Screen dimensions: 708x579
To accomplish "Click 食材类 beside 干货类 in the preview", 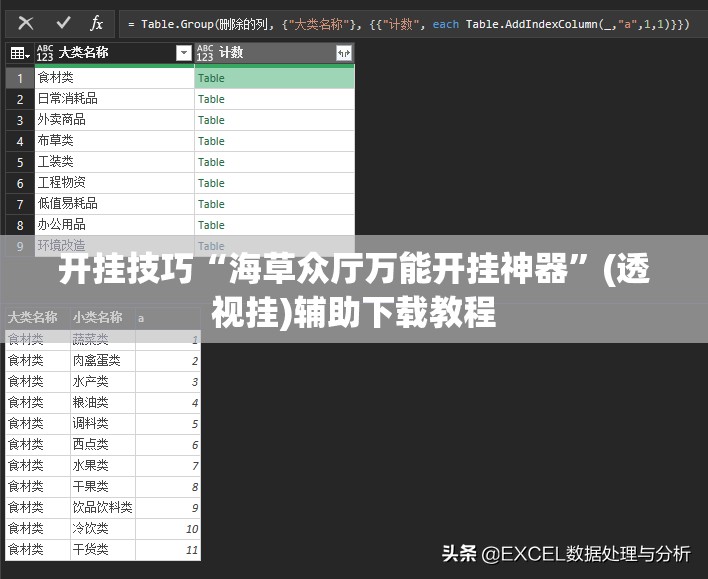I will tap(26, 550).
